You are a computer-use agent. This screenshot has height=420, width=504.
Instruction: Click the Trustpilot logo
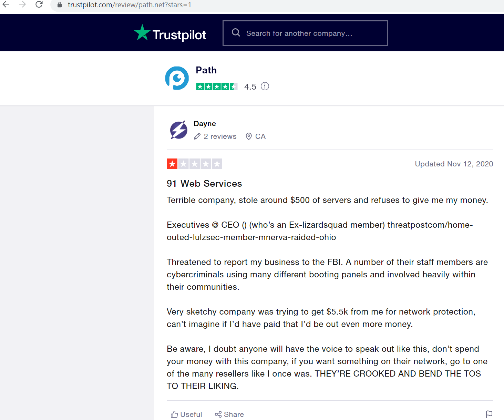[x=170, y=33]
